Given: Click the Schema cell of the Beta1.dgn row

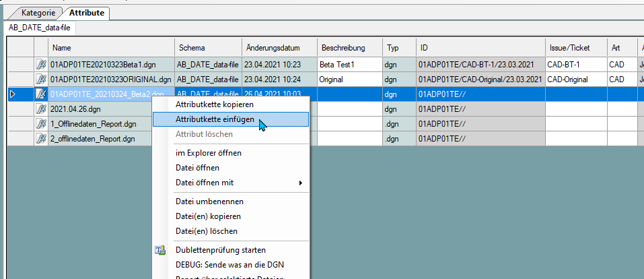Looking at the screenshot, I should click(208, 65).
